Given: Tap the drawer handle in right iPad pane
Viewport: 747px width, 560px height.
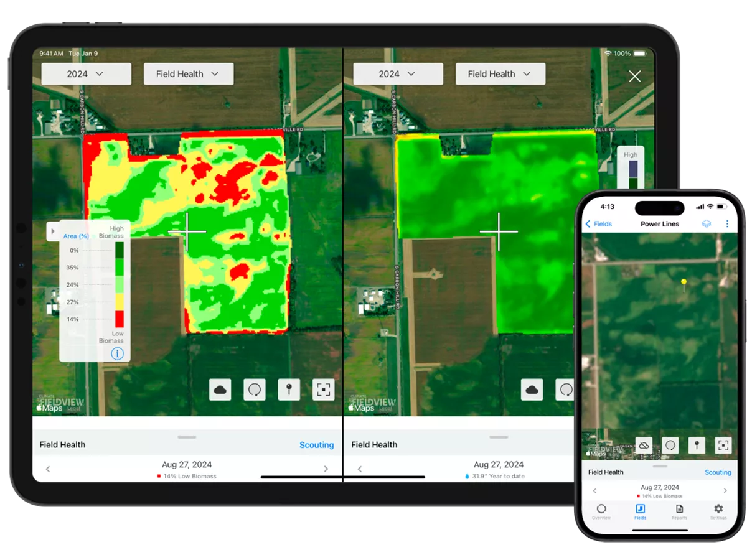Looking at the screenshot, I should coord(499,437).
